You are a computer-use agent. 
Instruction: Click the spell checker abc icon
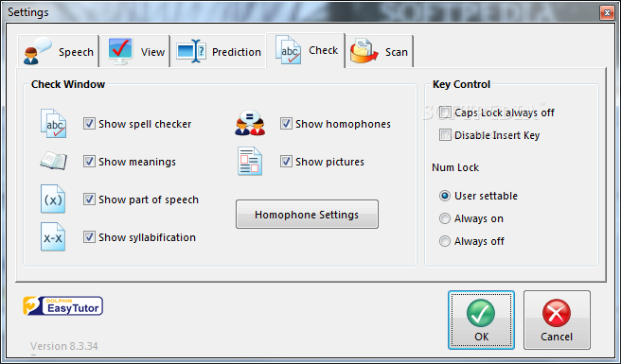tap(53, 124)
